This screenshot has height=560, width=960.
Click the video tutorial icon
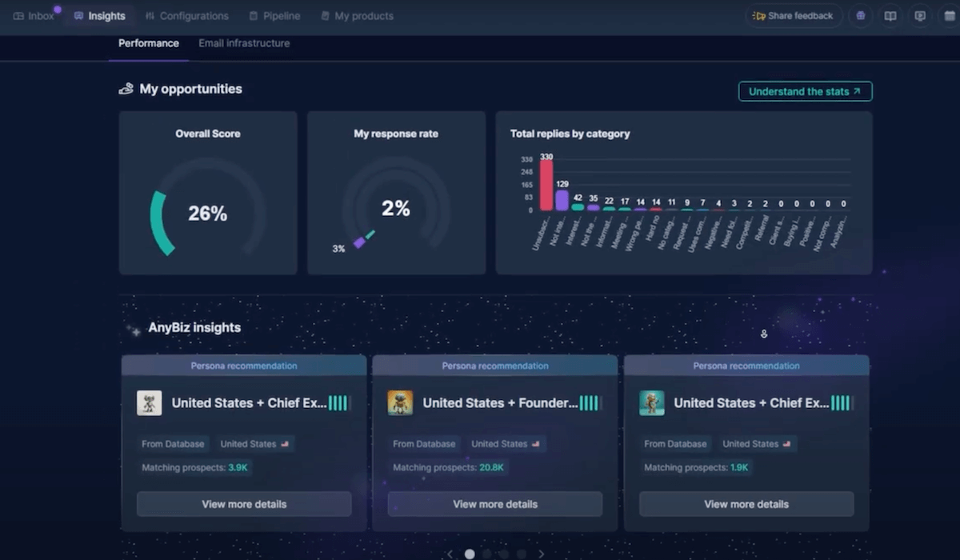pyautogui.click(x=920, y=16)
